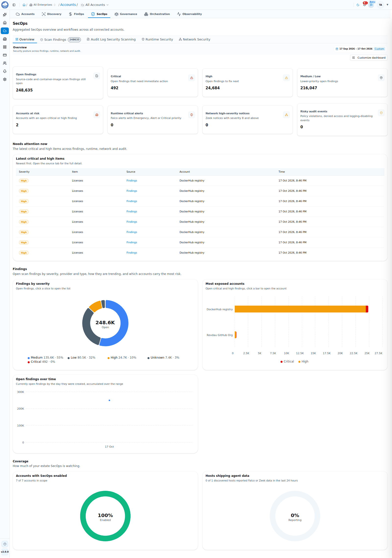Go to the Runtime Security tab
Image resolution: width=392 pixels, height=558 pixels.
click(157, 39)
